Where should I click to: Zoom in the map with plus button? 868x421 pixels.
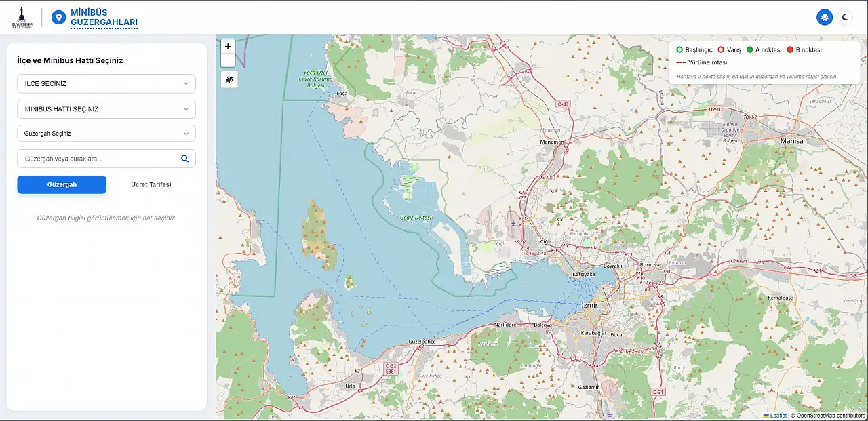[228, 46]
